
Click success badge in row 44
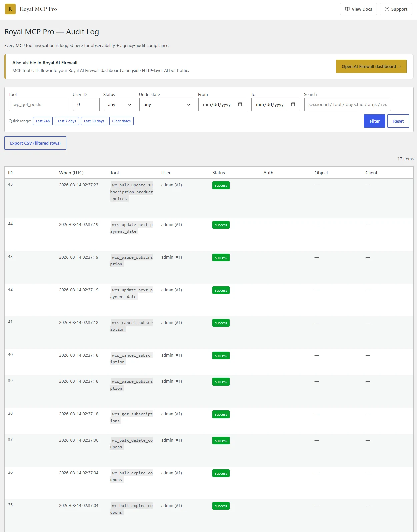click(221, 225)
